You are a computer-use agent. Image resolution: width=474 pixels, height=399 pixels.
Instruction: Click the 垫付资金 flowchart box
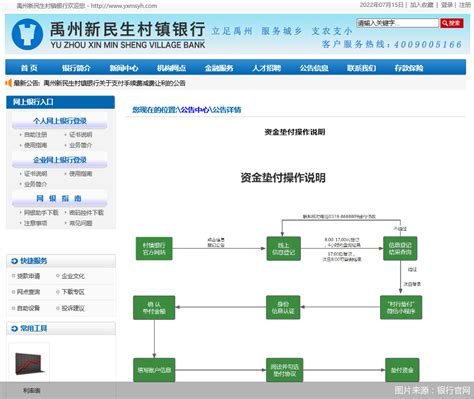402,370
